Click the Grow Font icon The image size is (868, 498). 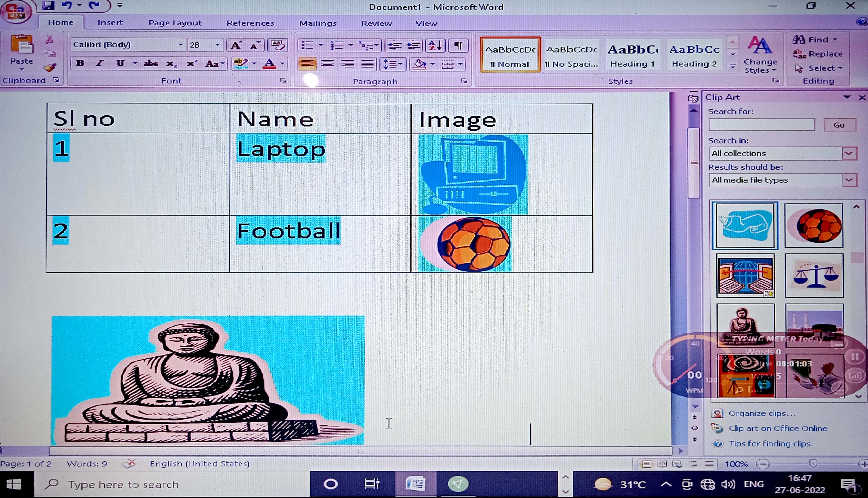(236, 45)
